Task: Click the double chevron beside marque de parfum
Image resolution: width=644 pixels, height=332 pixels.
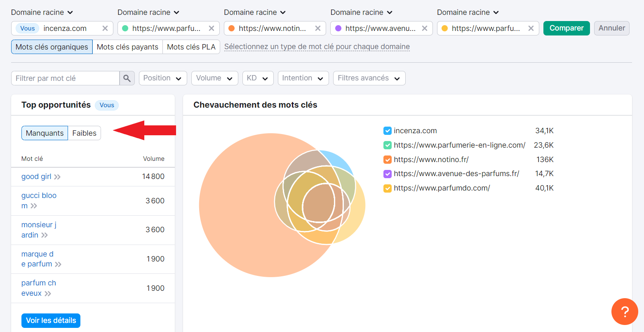Action: click(58, 264)
